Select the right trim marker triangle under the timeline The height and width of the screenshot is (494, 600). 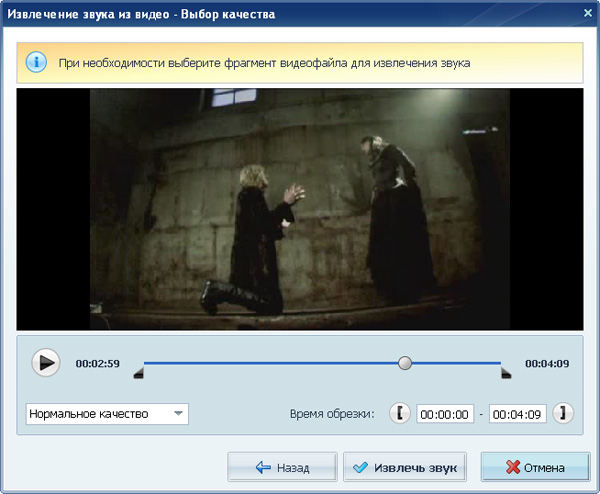click(x=506, y=373)
